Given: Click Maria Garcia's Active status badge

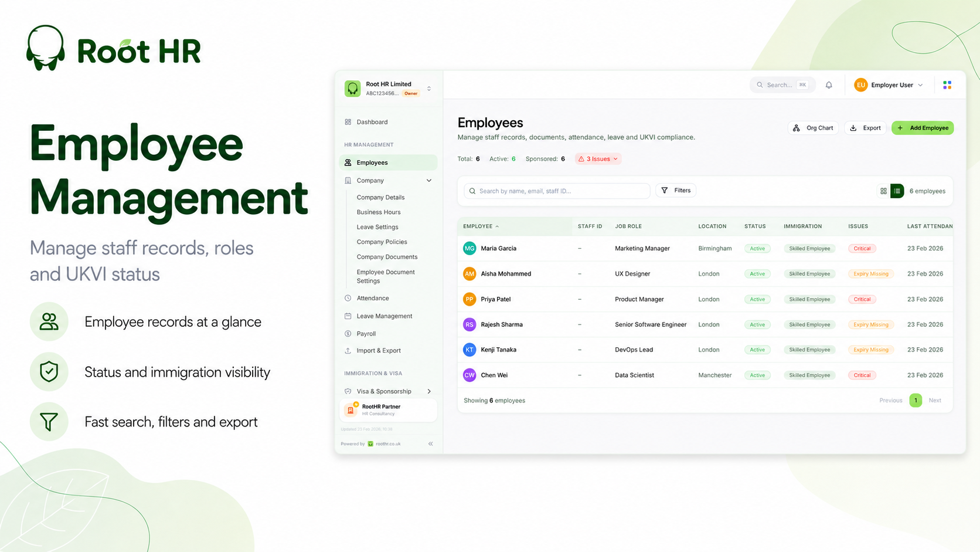Looking at the screenshot, I should 757,249.
